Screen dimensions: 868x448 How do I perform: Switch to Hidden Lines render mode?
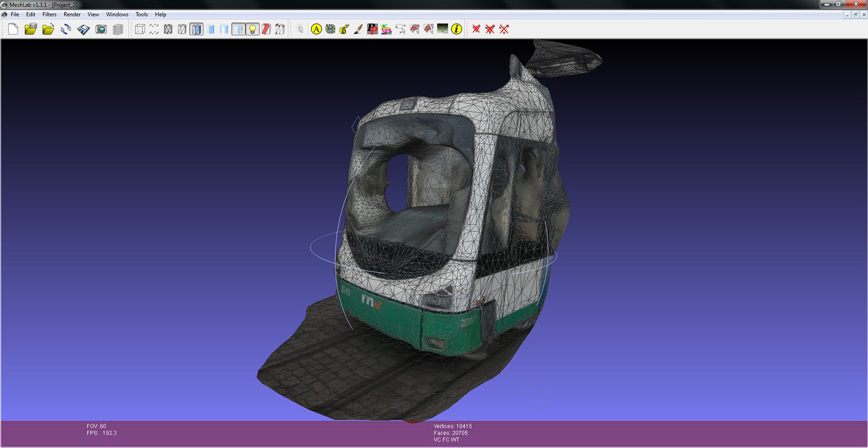point(182,29)
